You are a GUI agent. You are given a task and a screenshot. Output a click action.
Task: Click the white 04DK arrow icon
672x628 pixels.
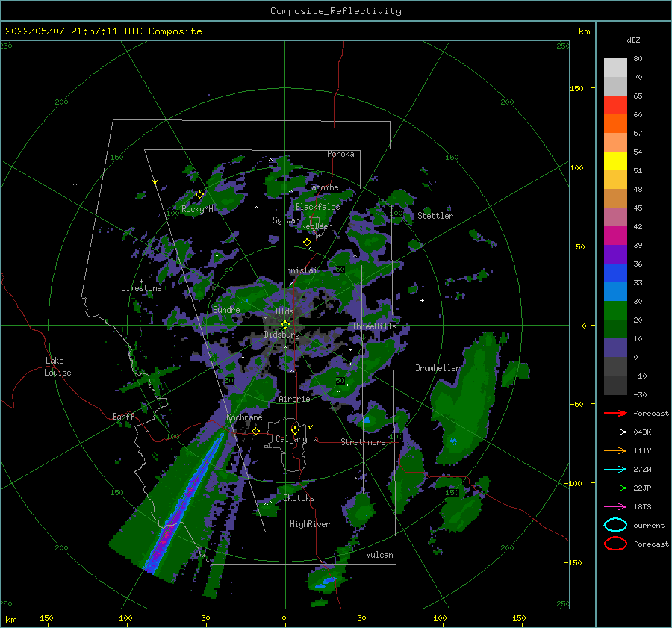pos(615,432)
